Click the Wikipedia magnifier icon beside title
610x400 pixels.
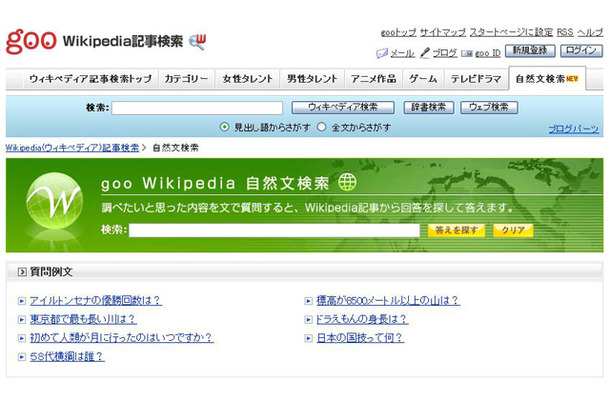click(x=198, y=42)
